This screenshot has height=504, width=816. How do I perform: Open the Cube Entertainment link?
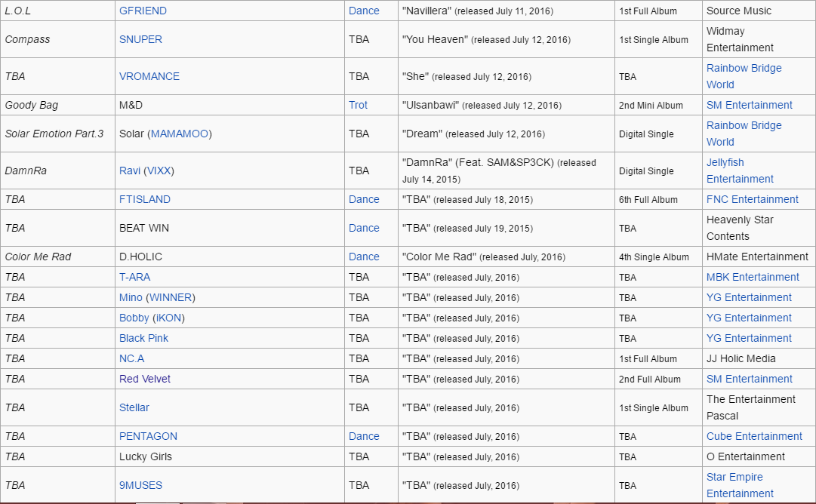tap(754, 436)
